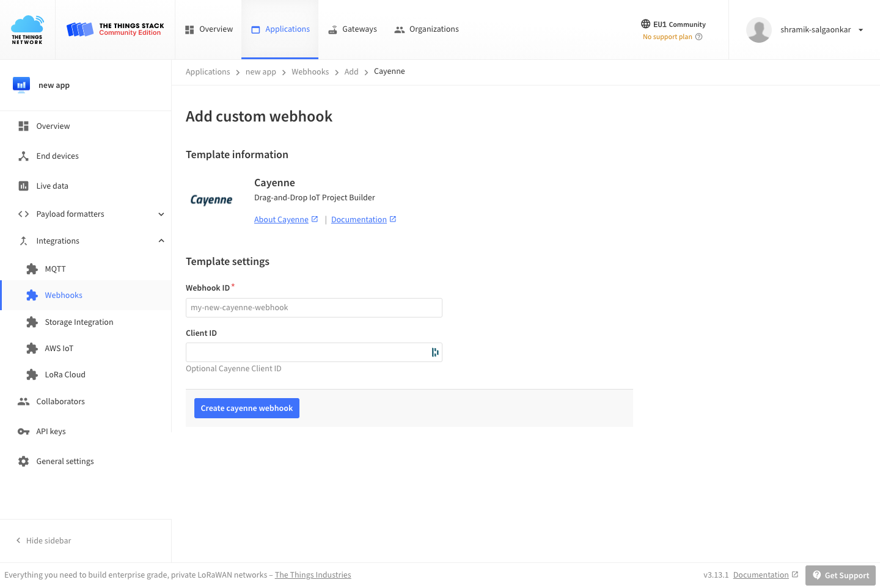Click the AWS IoT puzzle-piece icon

[32, 348]
